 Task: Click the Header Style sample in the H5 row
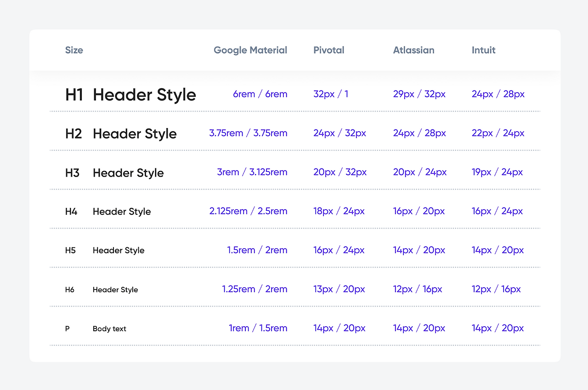pos(119,251)
